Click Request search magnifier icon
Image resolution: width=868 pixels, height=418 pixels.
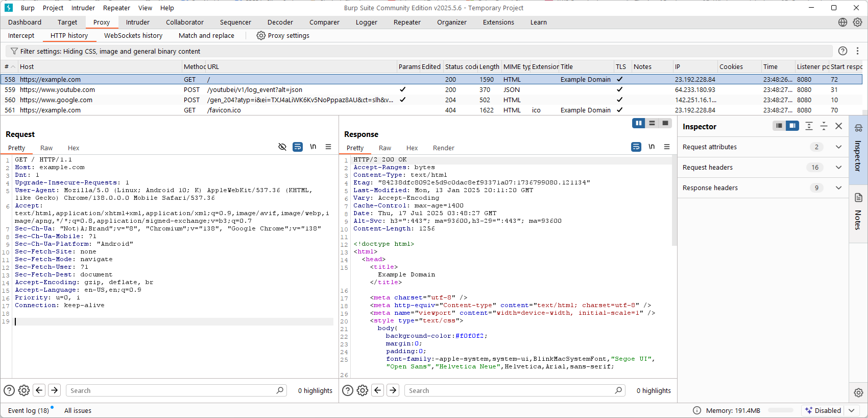[x=280, y=390]
